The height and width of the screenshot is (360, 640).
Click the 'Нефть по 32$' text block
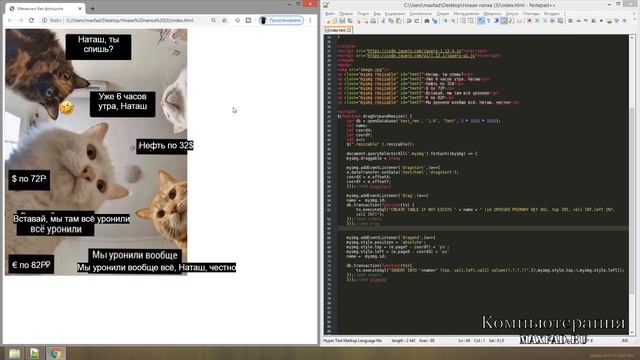tap(165, 146)
